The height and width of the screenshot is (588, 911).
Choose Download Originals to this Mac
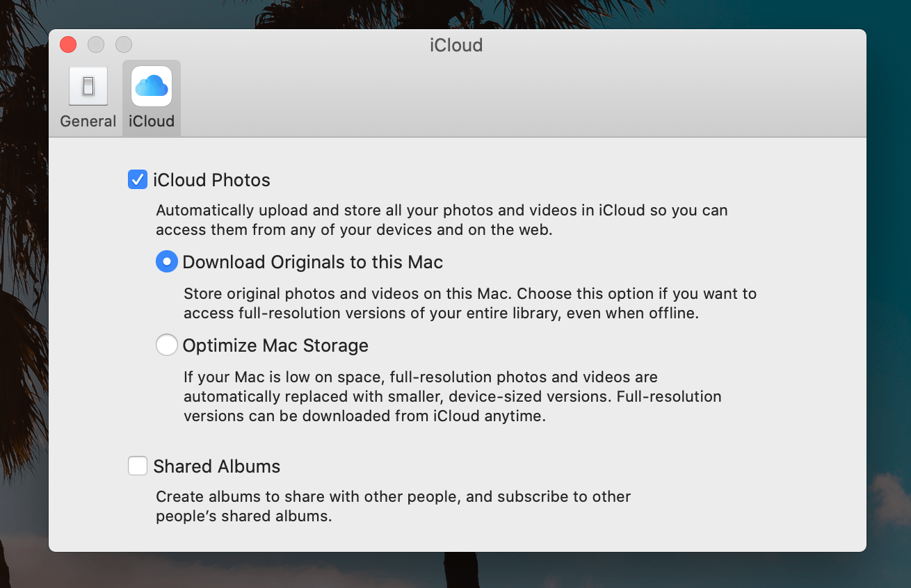(167, 261)
